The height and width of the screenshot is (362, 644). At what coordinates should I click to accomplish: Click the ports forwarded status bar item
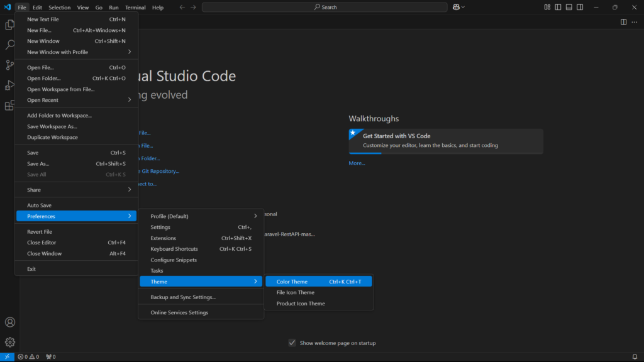[x=50, y=357]
